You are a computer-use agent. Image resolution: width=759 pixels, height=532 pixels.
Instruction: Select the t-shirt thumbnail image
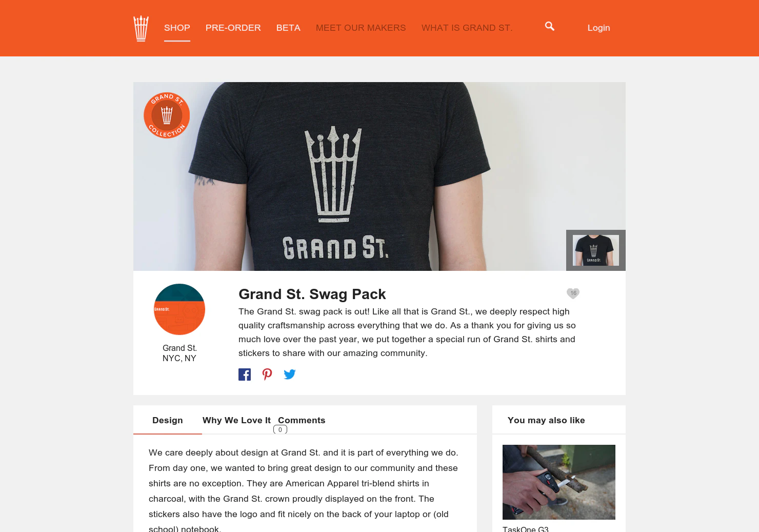click(x=596, y=250)
